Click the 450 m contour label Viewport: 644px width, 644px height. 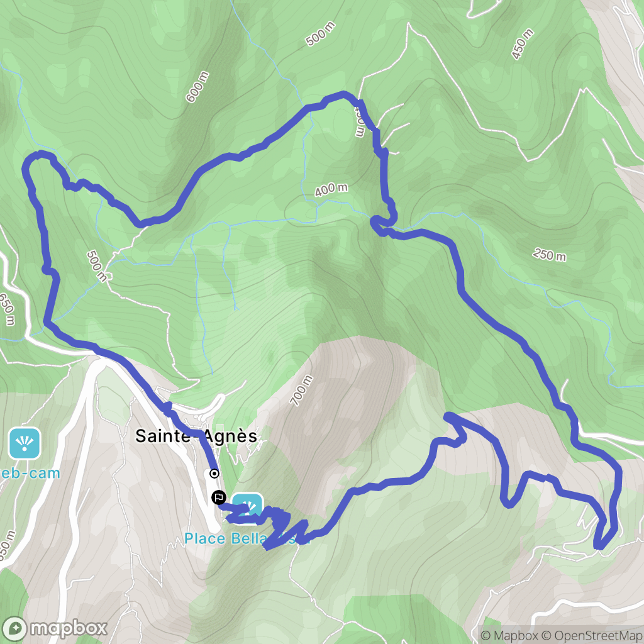(523, 44)
